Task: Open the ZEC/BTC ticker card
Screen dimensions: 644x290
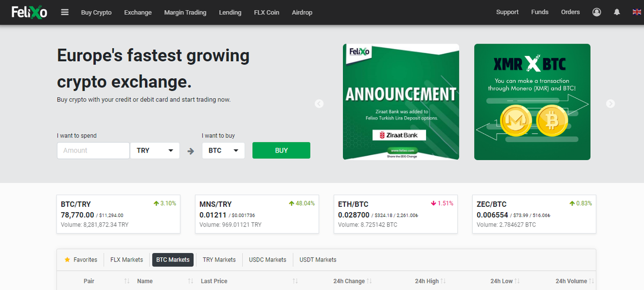Action: pyautogui.click(x=534, y=214)
